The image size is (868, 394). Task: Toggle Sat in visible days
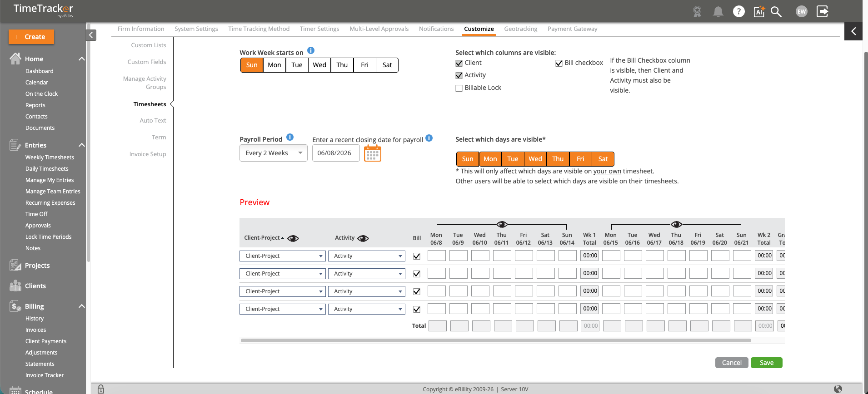(603, 159)
